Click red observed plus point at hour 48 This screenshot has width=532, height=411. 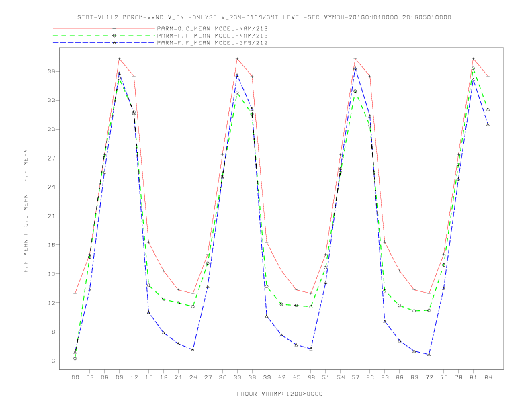[311, 293]
